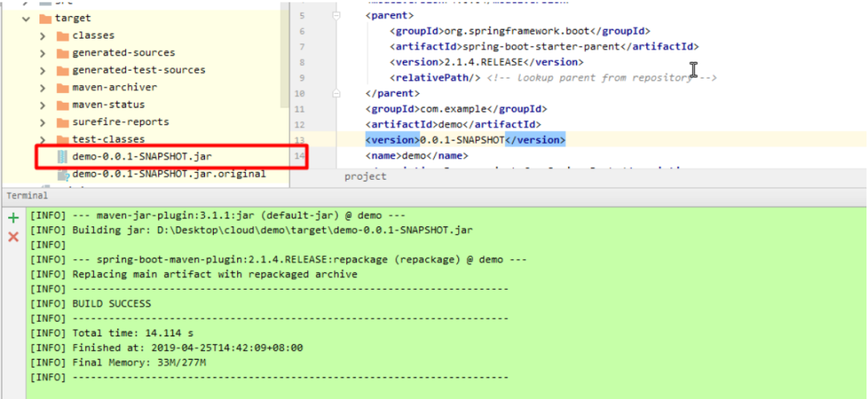Expand the classes folder arrow
Viewport: 868px width, 399px height.
(x=43, y=36)
